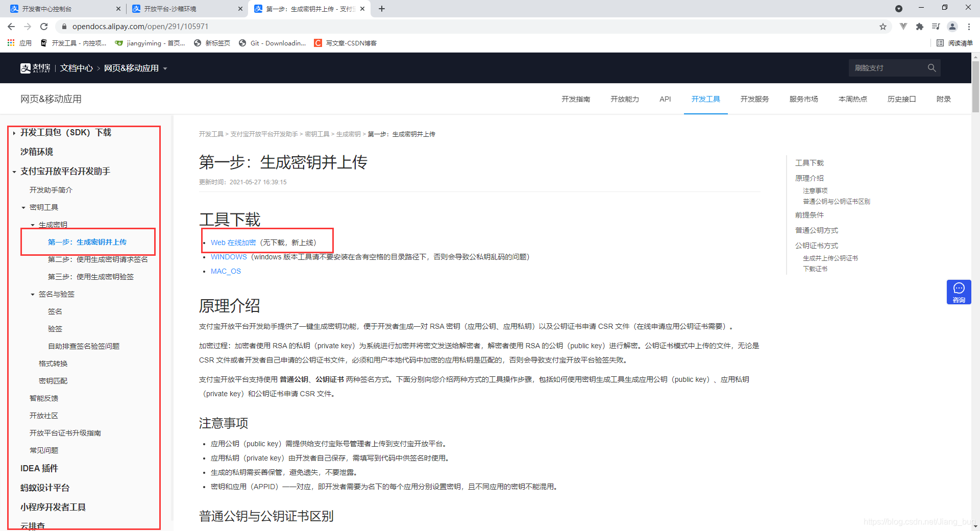Screen dimensions: 980x531
Task: Open 蚂蚁设计平台 in sidebar
Action: pyautogui.click(x=45, y=488)
